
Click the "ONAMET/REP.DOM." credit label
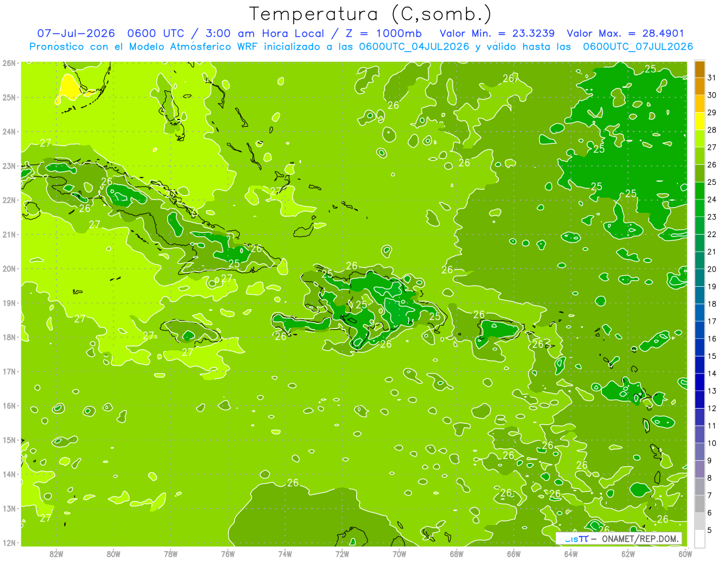coord(641,539)
